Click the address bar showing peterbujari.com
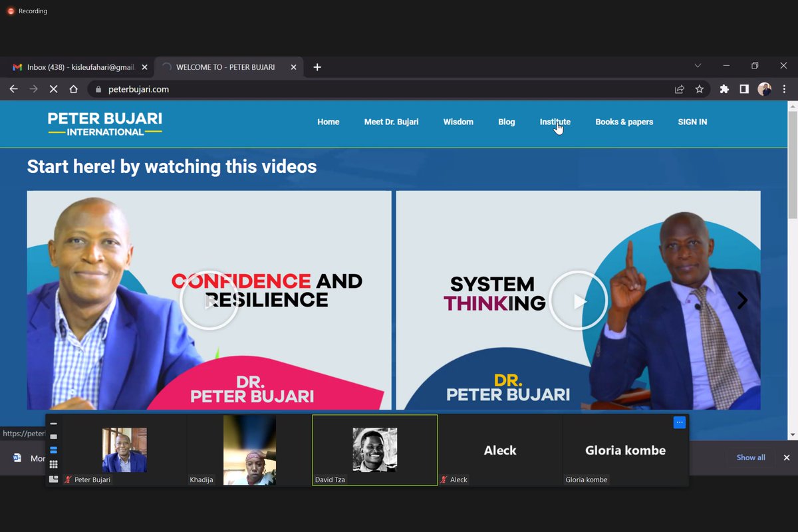This screenshot has height=532, width=798. pyautogui.click(x=399, y=89)
